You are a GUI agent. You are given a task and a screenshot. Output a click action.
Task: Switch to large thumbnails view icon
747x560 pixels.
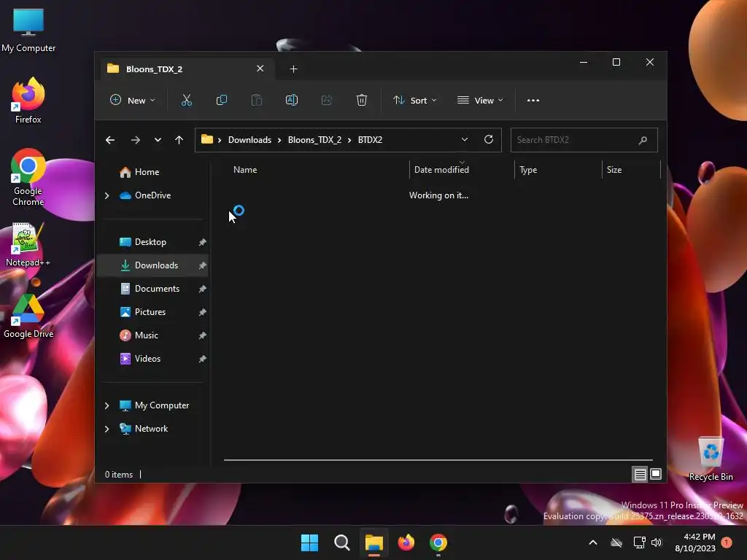click(x=656, y=474)
